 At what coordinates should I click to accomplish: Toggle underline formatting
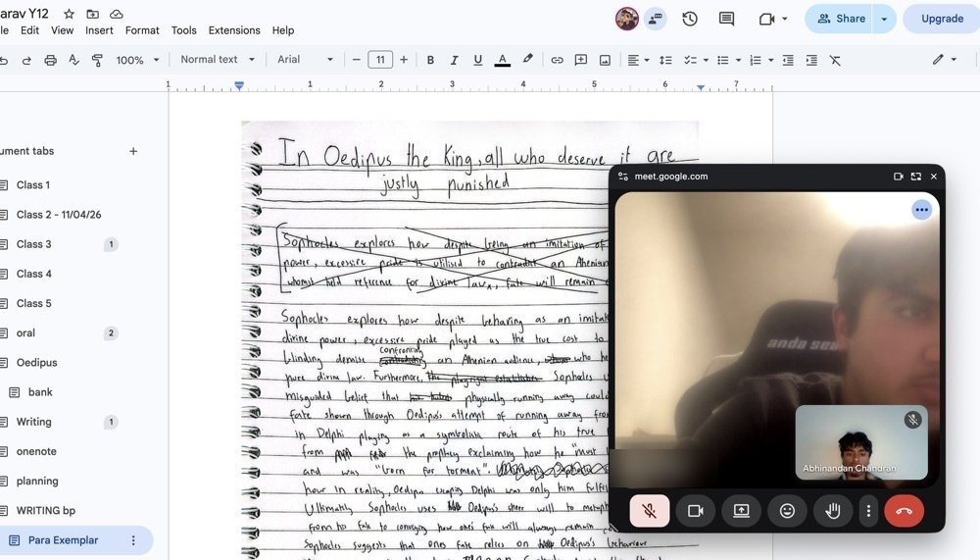point(477,60)
